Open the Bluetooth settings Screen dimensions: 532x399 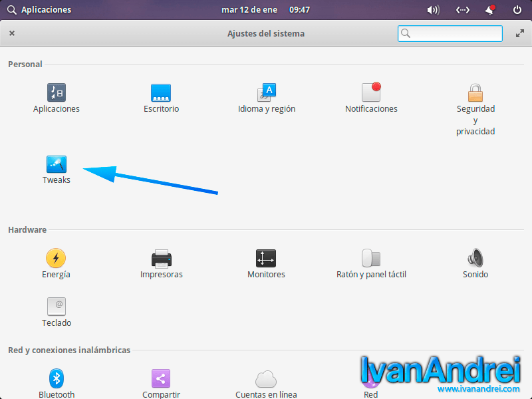coord(57,379)
